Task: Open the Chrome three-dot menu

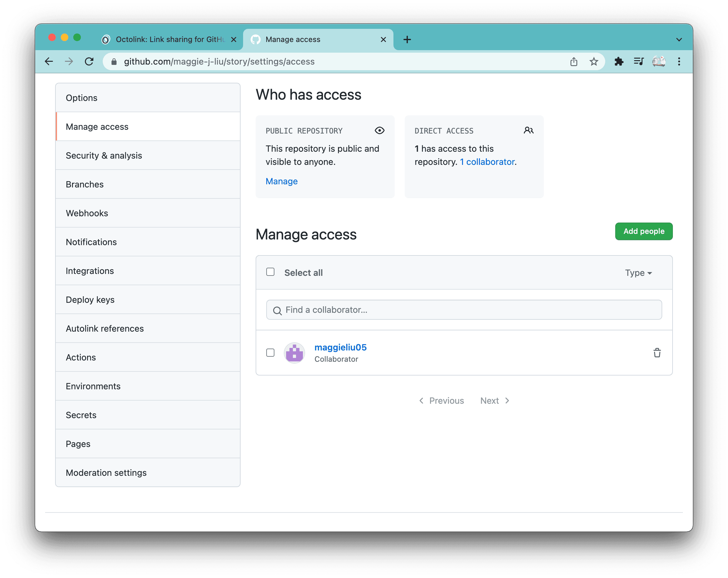Action: click(x=679, y=61)
